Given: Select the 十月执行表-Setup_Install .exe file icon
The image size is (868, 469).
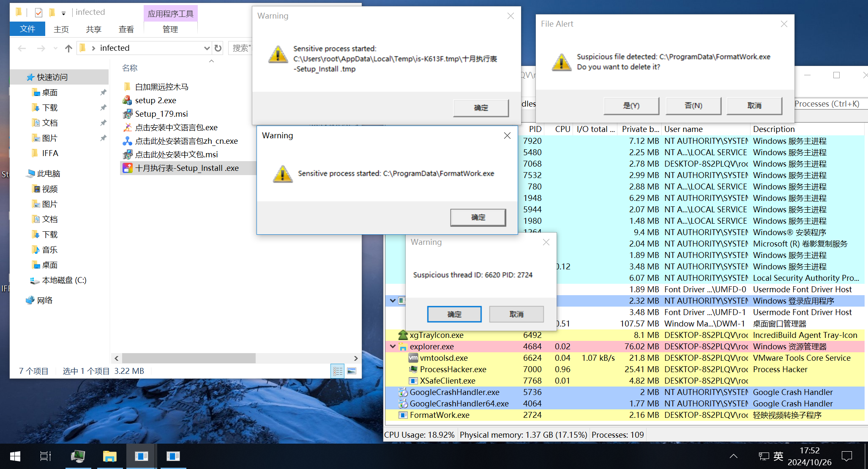Looking at the screenshot, I should click(x=127, y=168).
